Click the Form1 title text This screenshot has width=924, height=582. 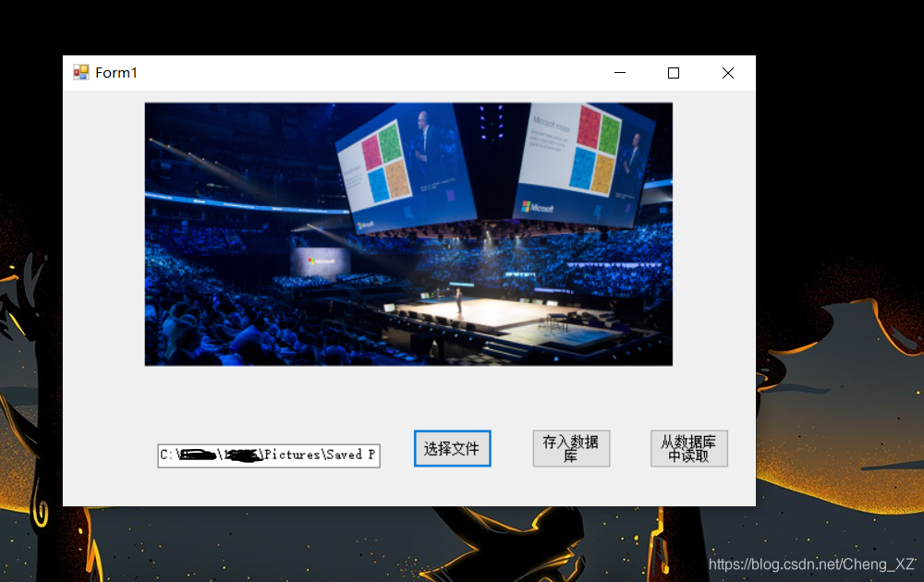point(116,72)
